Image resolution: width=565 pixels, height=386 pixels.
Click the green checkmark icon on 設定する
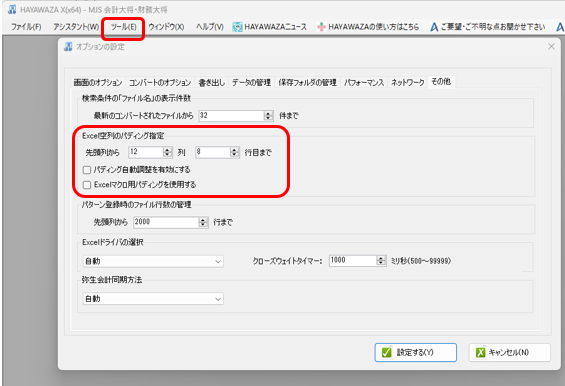(387, 352)
